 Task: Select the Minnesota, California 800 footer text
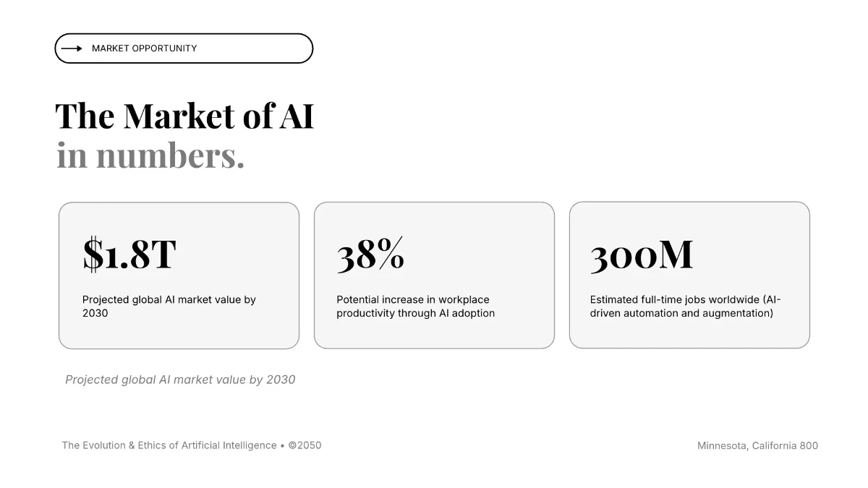point(757,445)
